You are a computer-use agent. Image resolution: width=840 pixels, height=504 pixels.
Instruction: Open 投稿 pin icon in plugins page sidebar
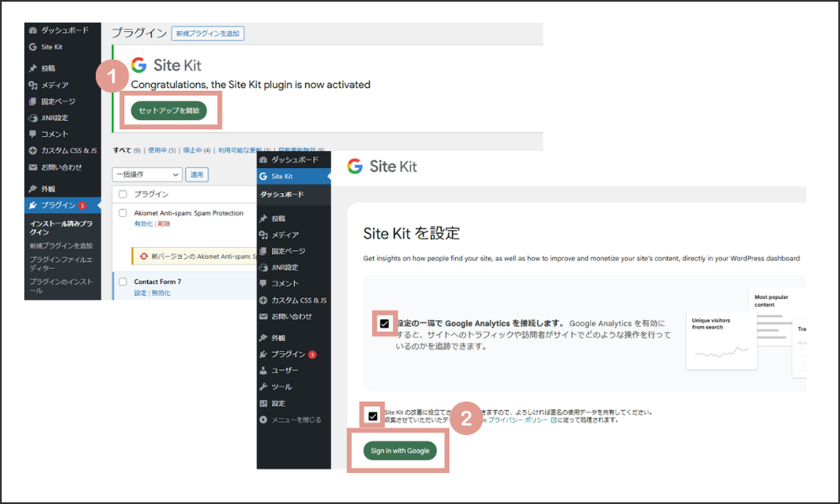(33, 68)
